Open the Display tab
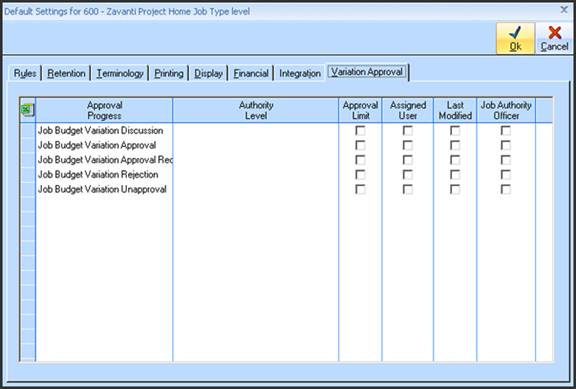This screenshot has width=576, height=389. click(x=208, y=73)
